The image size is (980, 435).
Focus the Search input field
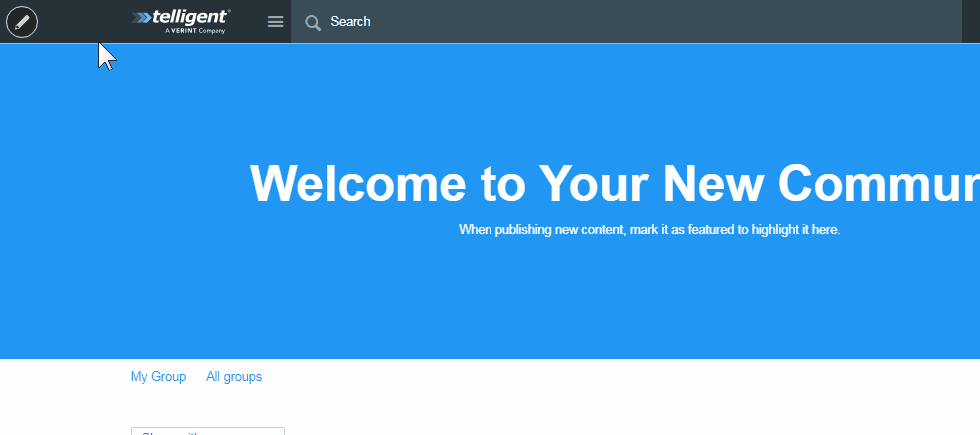coord(625,22)
